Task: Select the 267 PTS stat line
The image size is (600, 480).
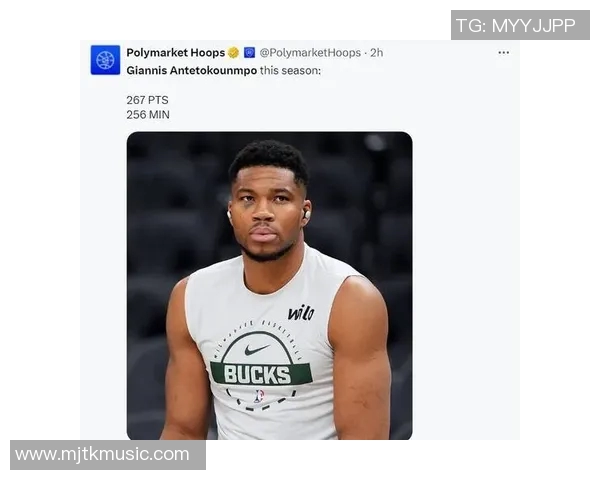Action: point(147,100)
